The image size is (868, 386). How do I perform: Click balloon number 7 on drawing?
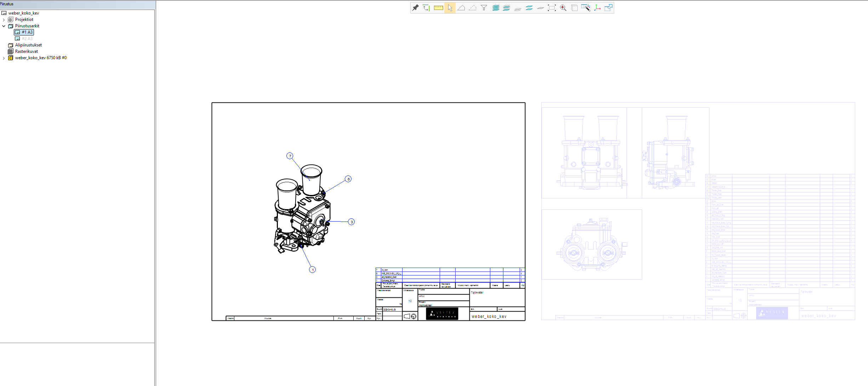click(290, 156)
